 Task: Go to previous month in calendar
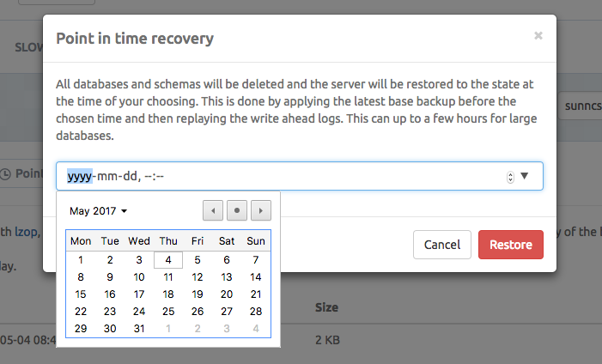[213, 210]
